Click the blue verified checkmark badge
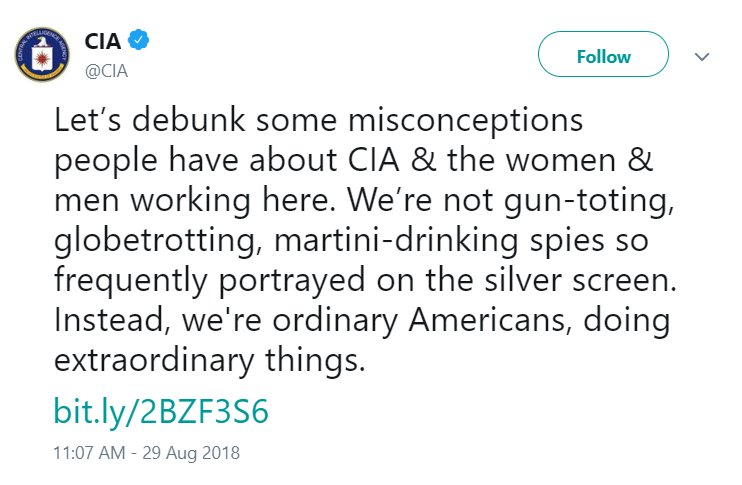Image resolution: width=742 pixels, height=485 pixels. tap(139, 40)
